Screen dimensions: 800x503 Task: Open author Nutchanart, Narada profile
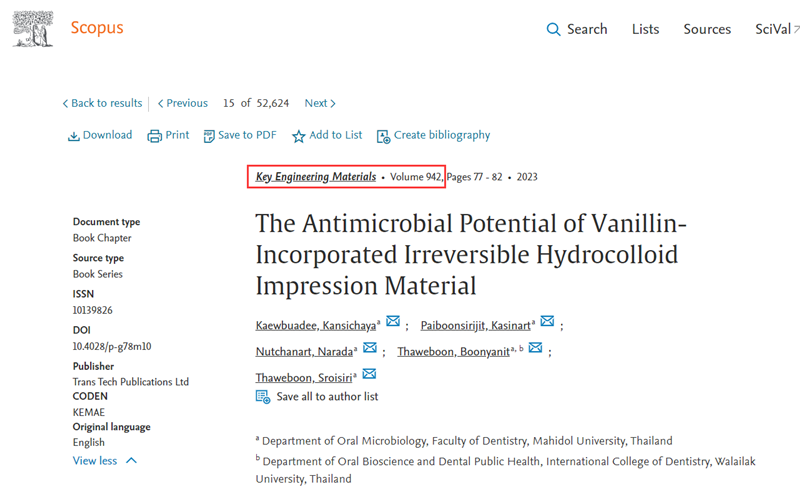[304, 351]
